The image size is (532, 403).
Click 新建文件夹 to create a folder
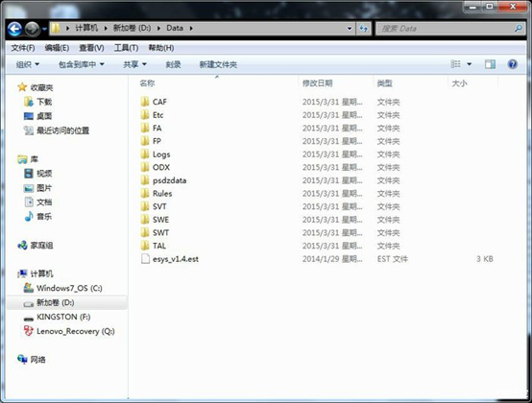click(x=218, y=64)
